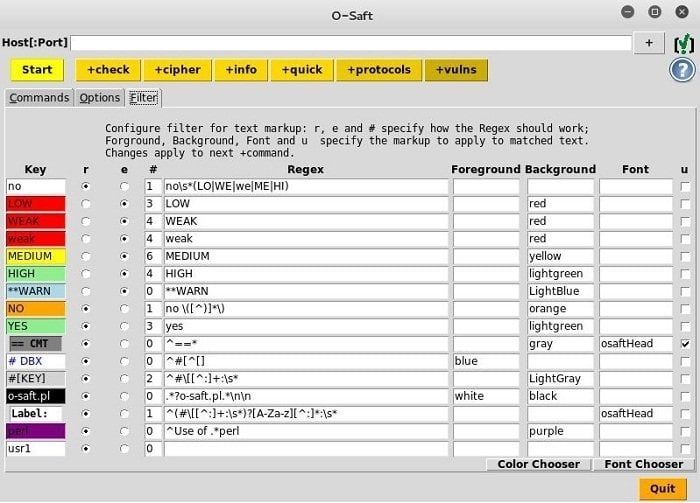Image resolution: width=700 pixels, height=503 pixels.
Task: Open the Font Chooser
Action: pos(643,464)
